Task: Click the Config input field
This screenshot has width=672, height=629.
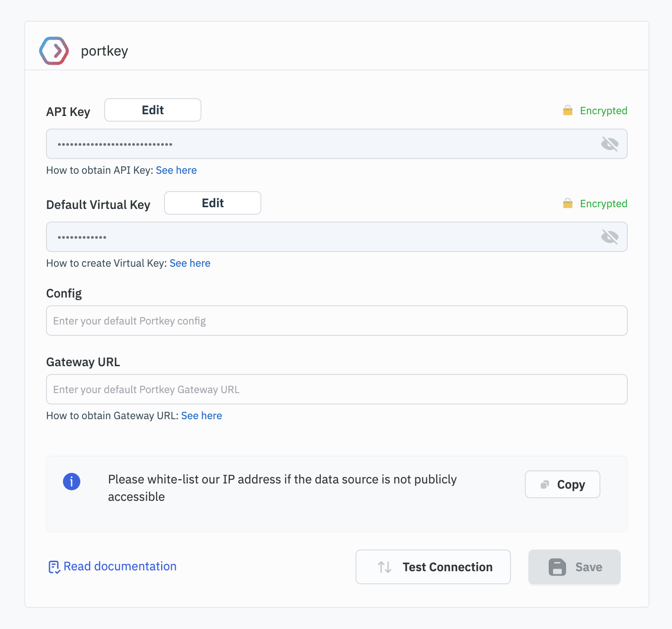Action: pos(337,321)
